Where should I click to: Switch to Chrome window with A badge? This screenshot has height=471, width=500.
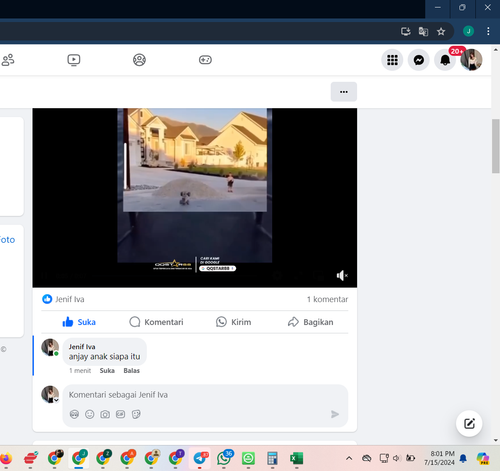click(128, 459)
